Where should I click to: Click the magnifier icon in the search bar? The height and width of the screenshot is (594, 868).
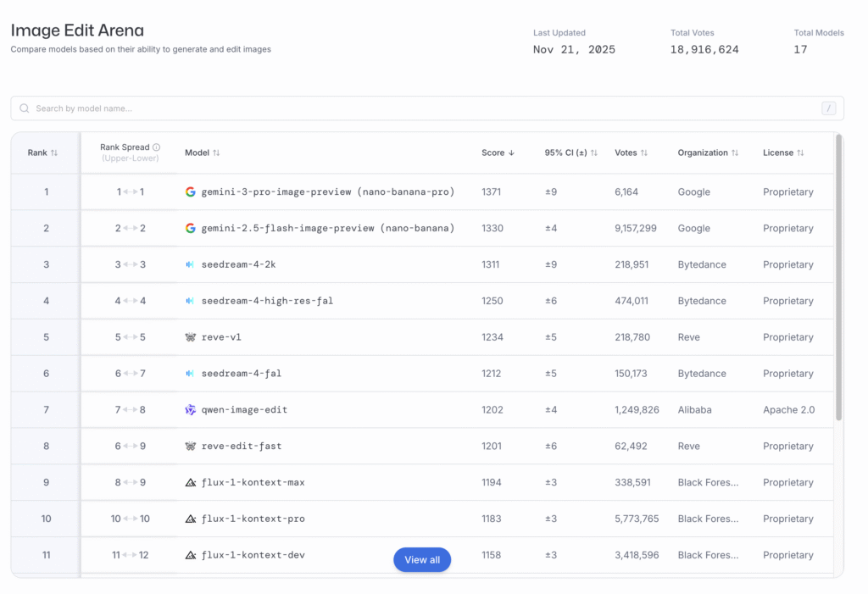25,108
